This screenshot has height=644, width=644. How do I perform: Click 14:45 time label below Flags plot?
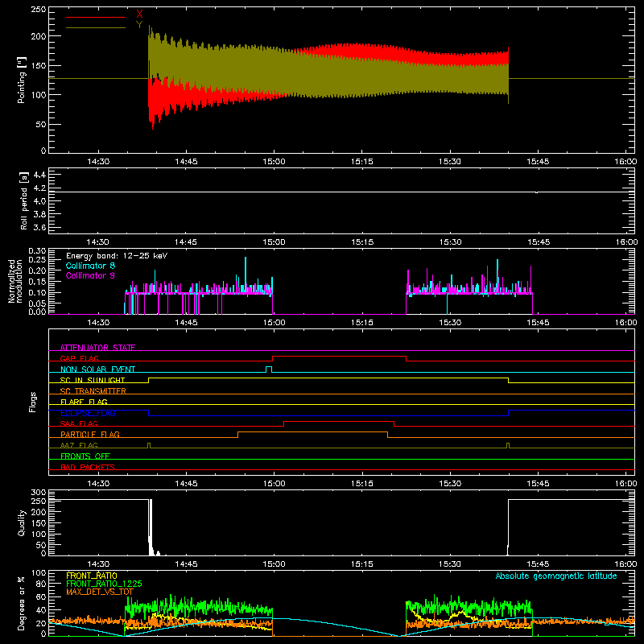point(186,484)
